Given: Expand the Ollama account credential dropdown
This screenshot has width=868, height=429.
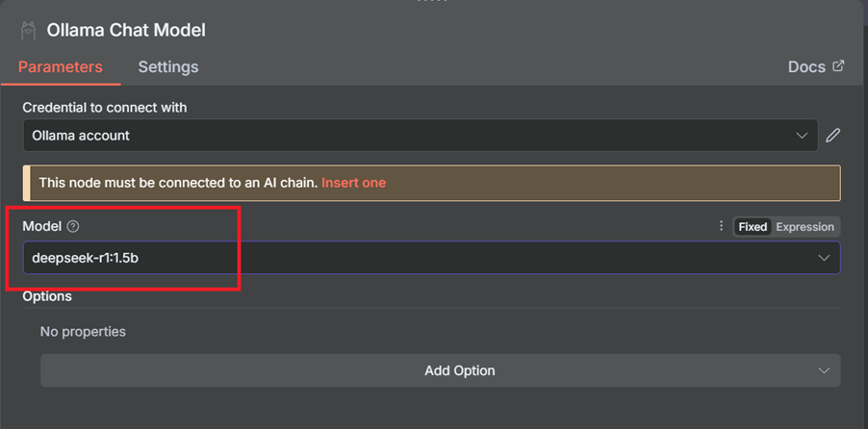Looking at the screenshot, I should pyautogui.click(x=802, y=136).
